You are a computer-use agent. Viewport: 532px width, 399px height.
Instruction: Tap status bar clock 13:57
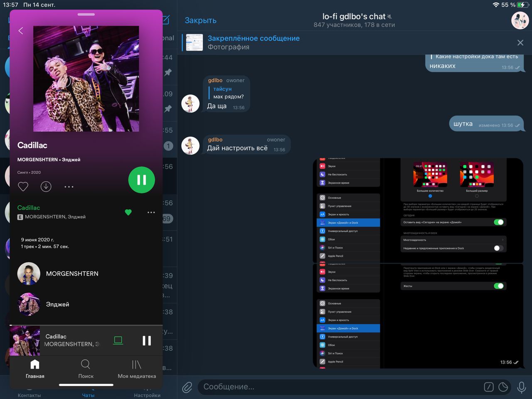11,5
